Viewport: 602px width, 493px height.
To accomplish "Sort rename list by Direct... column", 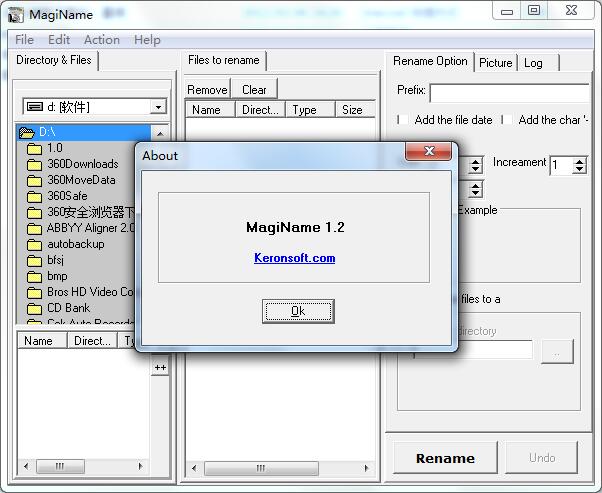I will (260, 110).
